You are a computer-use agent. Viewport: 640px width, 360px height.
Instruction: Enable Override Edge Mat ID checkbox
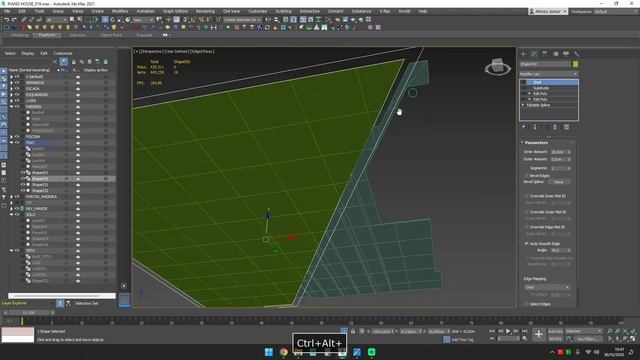pyautogui.click(x=527, y=227)
